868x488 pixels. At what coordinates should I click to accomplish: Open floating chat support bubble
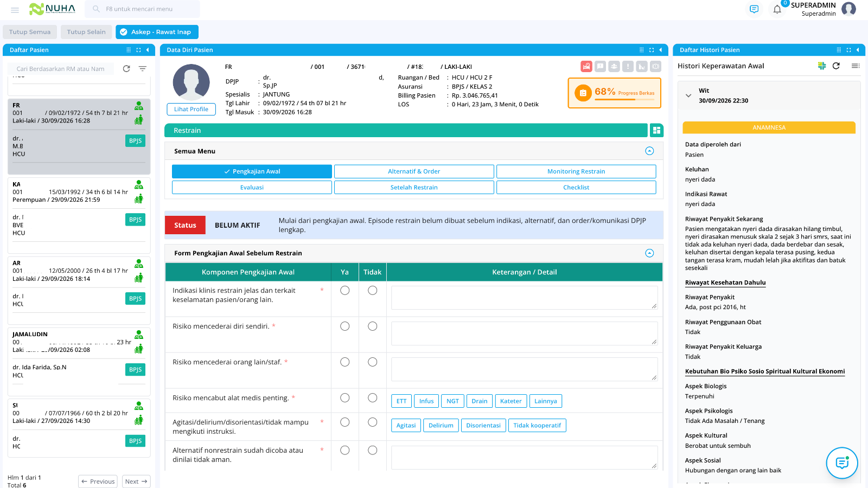842,463
